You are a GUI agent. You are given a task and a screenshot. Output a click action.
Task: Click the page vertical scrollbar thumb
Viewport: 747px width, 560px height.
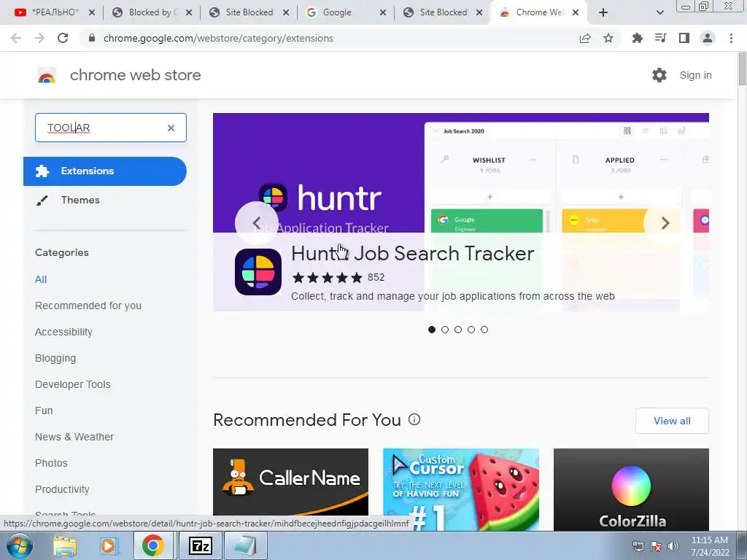(742, 69)
